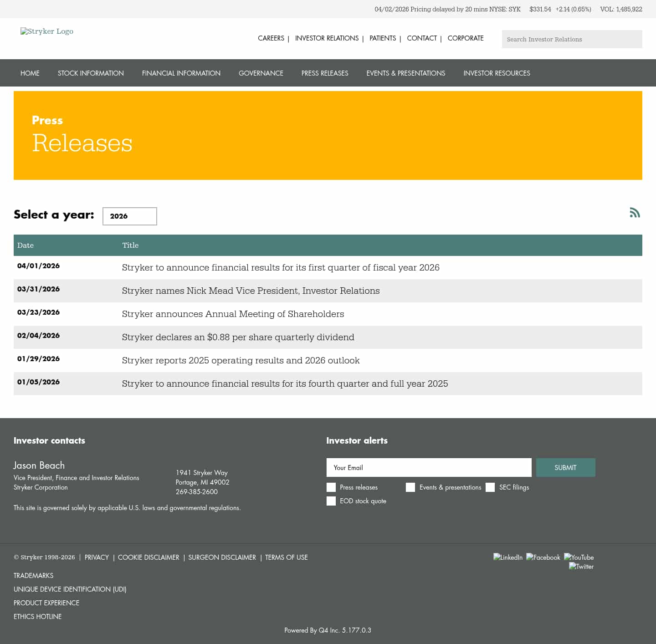The height and width of the screenshot is (644, 656).
Task: Open Stryker's YouTube channel
Action: pyautogui.click(x=579, y=557)
